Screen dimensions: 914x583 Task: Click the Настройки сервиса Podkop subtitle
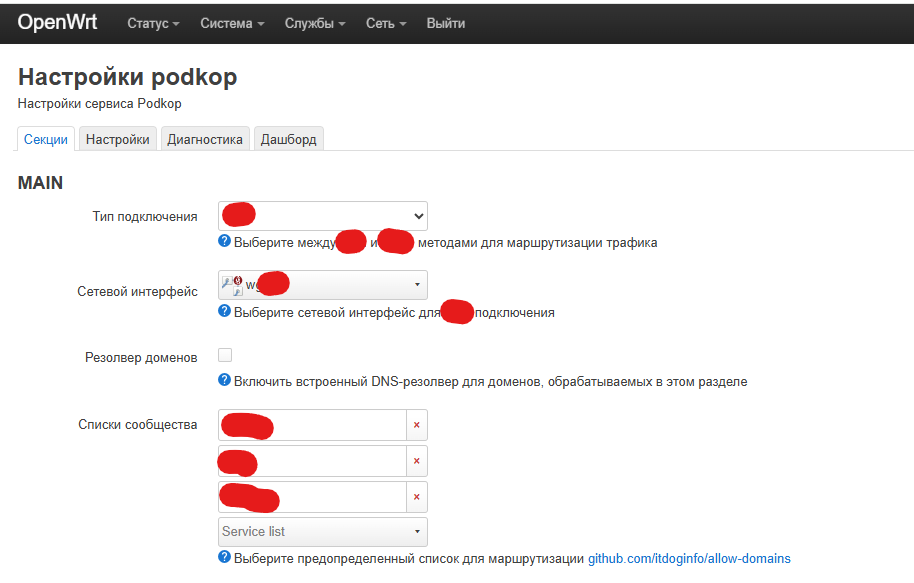[x=100, y=104]
